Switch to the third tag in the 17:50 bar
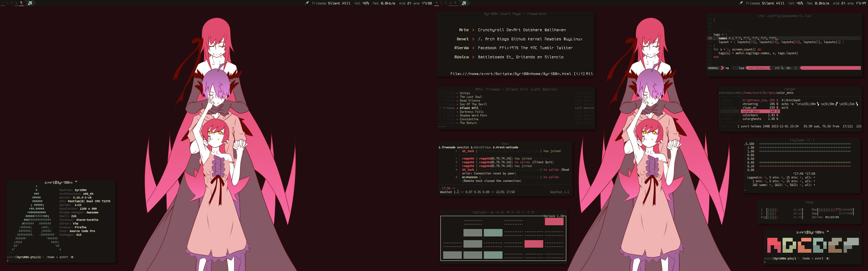 12,3
